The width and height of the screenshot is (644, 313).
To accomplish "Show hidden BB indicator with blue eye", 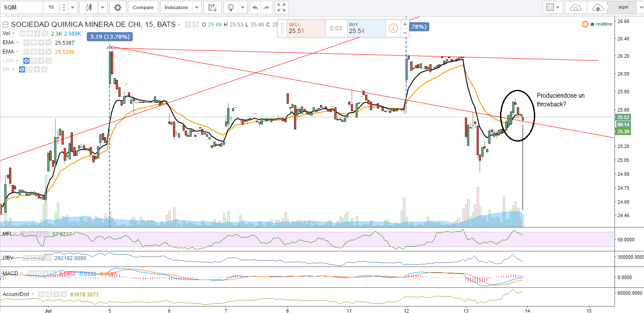I will point(22,69).
